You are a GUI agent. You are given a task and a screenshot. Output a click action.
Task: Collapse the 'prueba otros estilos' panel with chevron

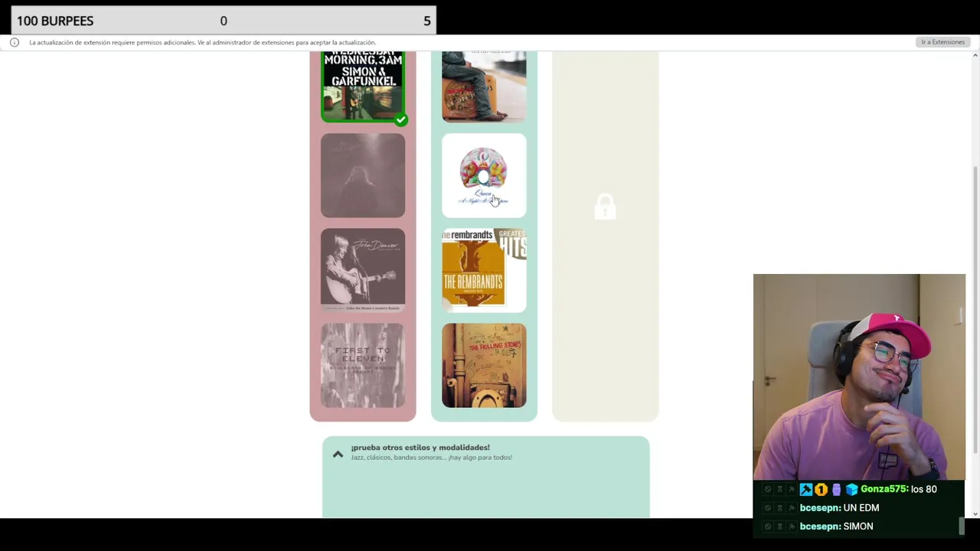pos(338,454)
